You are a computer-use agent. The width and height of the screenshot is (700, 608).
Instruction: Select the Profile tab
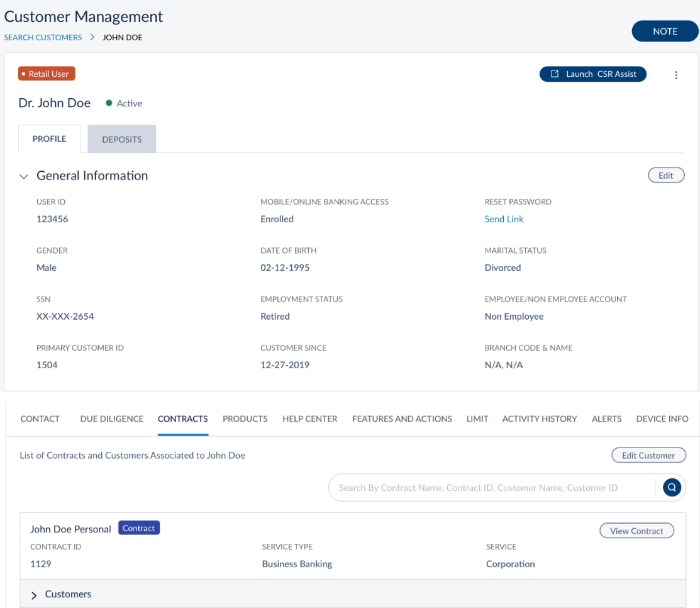[x=49, y=139]
